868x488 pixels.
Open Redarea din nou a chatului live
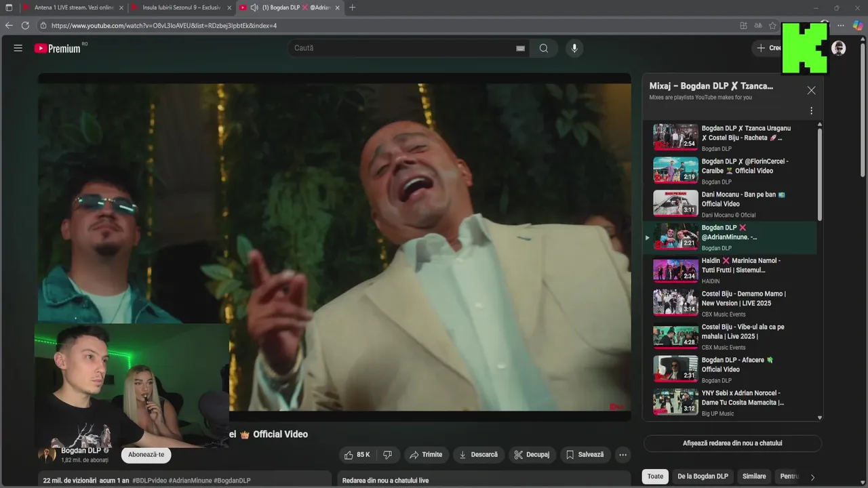coord(385,481)
